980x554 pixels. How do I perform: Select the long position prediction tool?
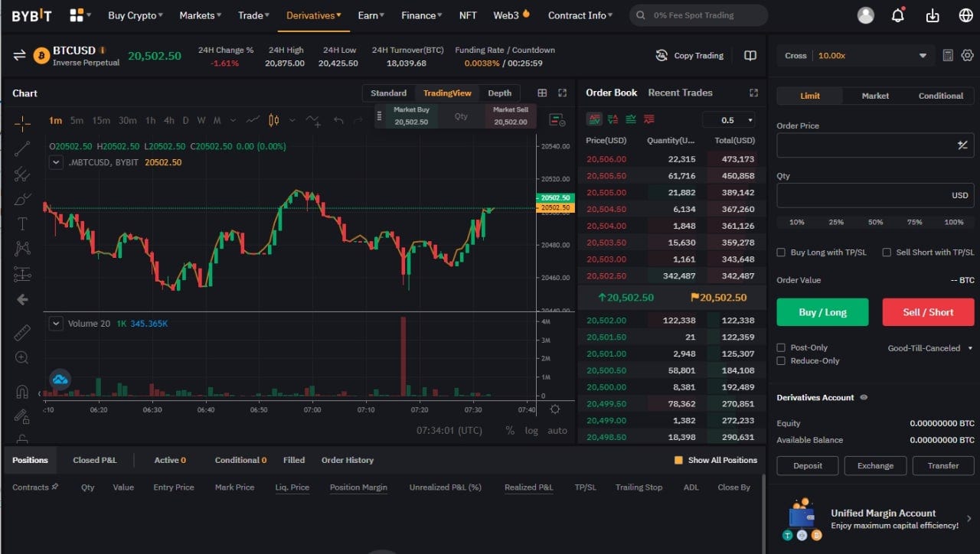click(22, 274)
